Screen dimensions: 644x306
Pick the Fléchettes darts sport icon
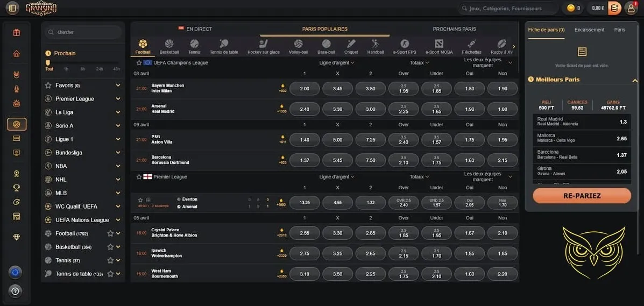(471, 44)
